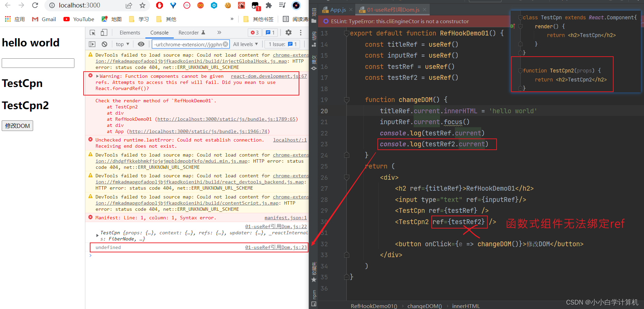Click the 修改DOM button on the page
Screen dimensions: 644x309
point(17,126)
